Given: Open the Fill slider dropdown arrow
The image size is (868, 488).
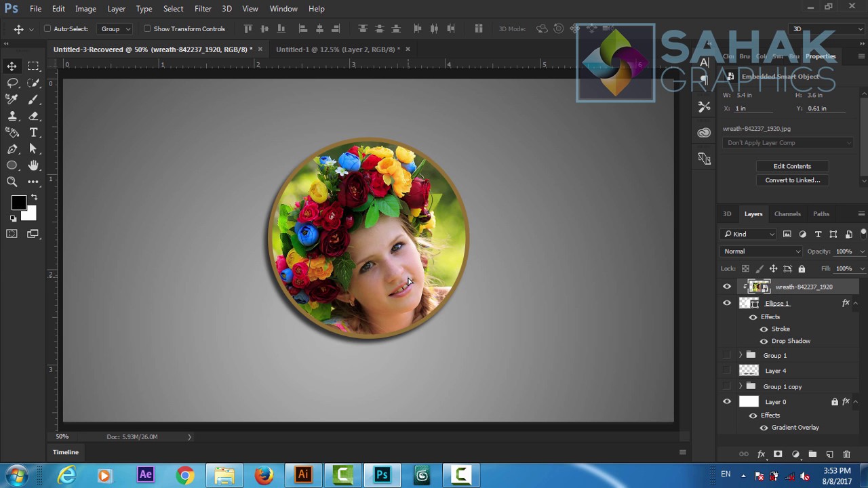Looking at the screenshot, I should pyautogui.click(x=863, y=269).
